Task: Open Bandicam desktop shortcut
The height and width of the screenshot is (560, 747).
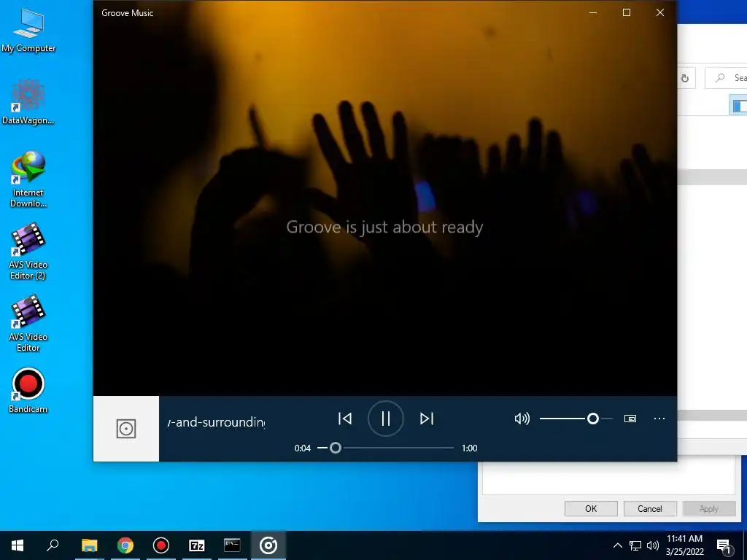Action: [28, 391]
